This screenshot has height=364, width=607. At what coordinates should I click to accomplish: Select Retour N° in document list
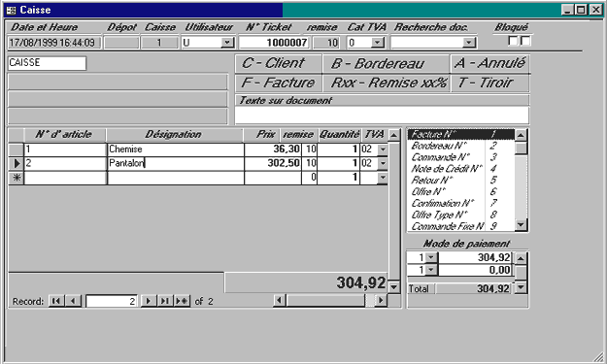[x=460, y=181]
